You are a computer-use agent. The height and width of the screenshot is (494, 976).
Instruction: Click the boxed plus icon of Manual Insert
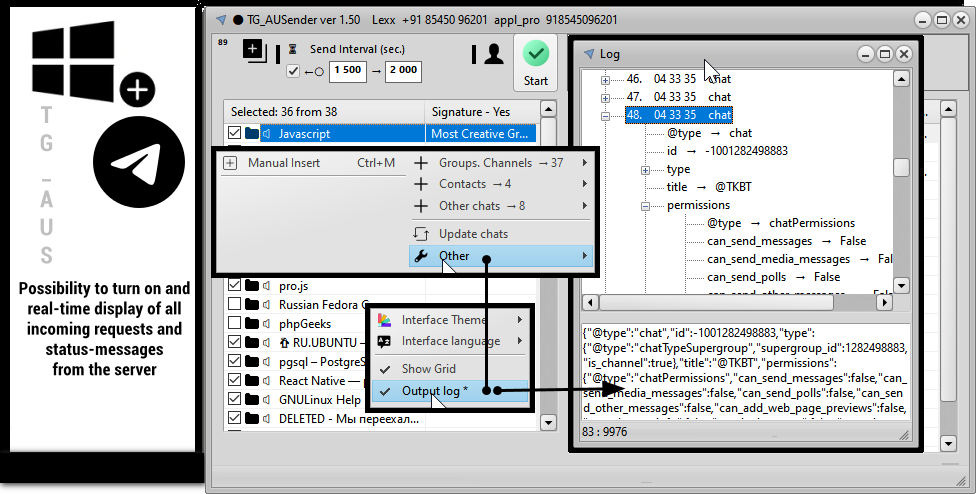(230, 163)
